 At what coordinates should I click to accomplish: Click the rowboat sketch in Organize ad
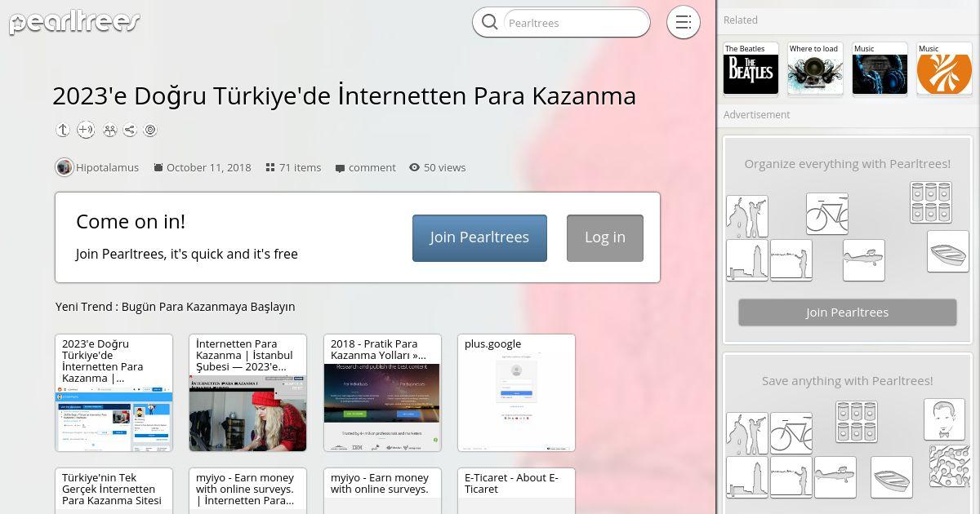click(x=948, y=251)
